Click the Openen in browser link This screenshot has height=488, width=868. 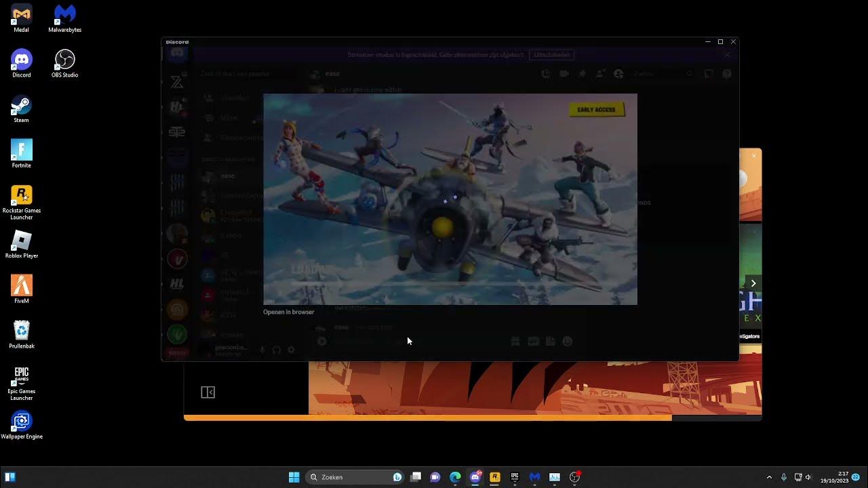coord(289,312)
